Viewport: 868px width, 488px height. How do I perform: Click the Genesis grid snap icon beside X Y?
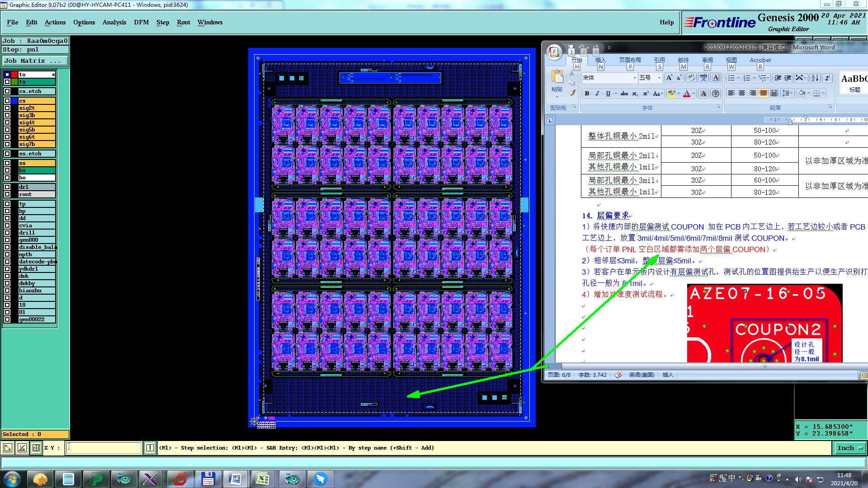click(x=36, y=448)
